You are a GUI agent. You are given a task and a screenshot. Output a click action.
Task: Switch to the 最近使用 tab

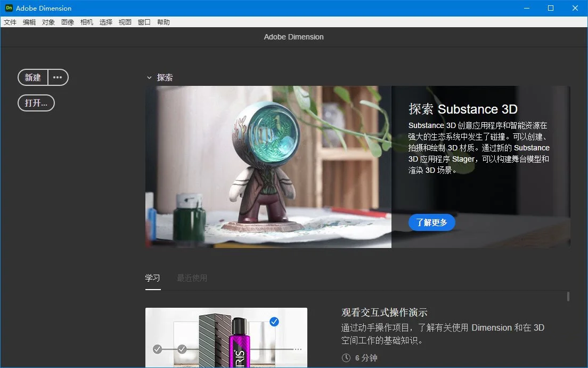click(x=192, y=278)
